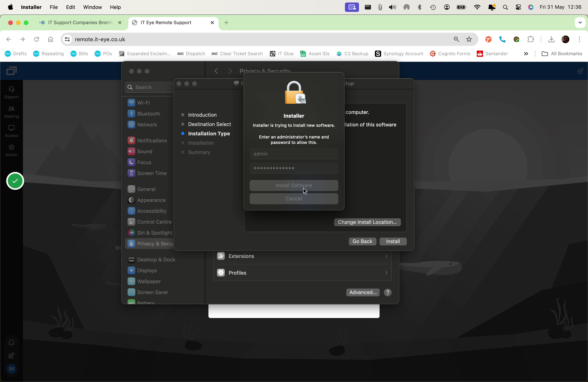The image size is (588, 382).
Task: Expand the Extensions row
Action: [302, 256]
